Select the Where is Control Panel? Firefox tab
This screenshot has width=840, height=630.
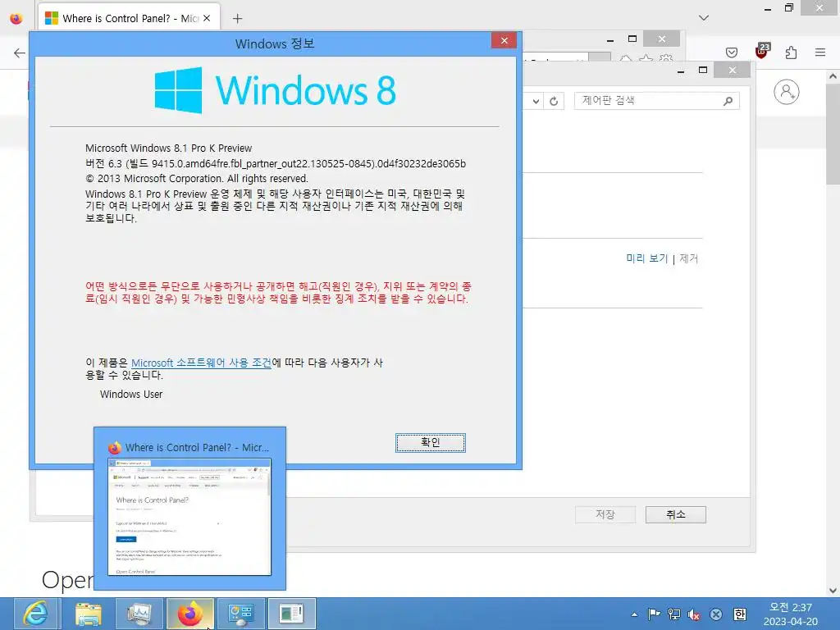pyautogui.click(x=129, y=18)
